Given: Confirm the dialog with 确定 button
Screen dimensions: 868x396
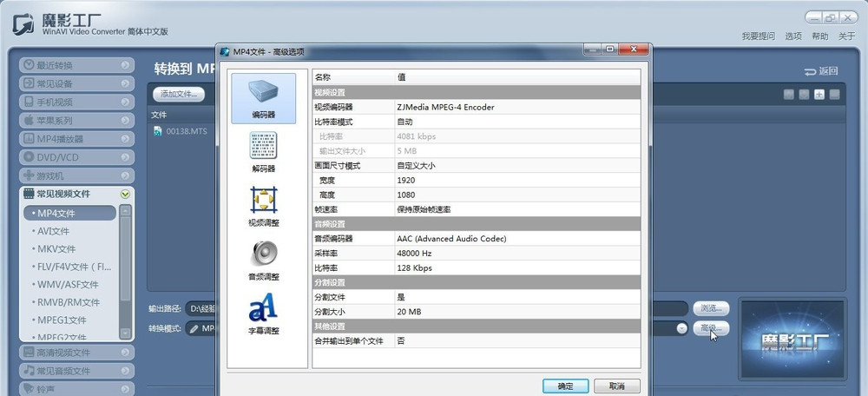Looking at the screenshot, I should (565, 386).
